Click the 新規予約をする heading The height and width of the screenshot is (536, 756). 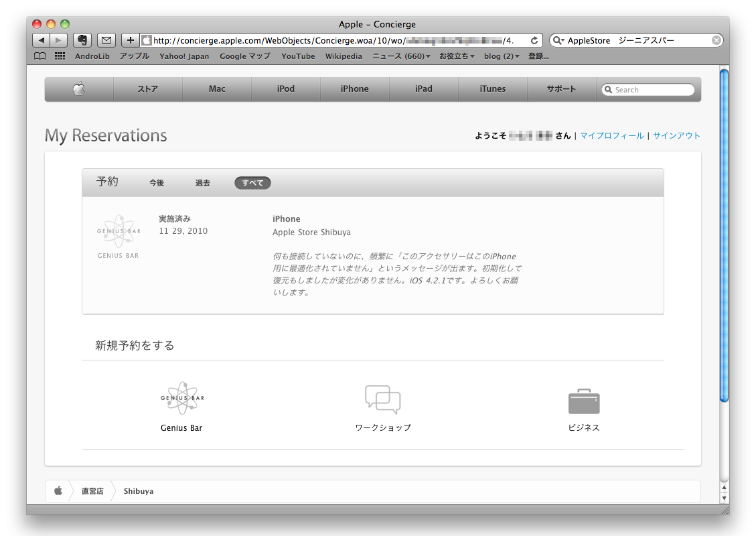(x=135, y=346)
